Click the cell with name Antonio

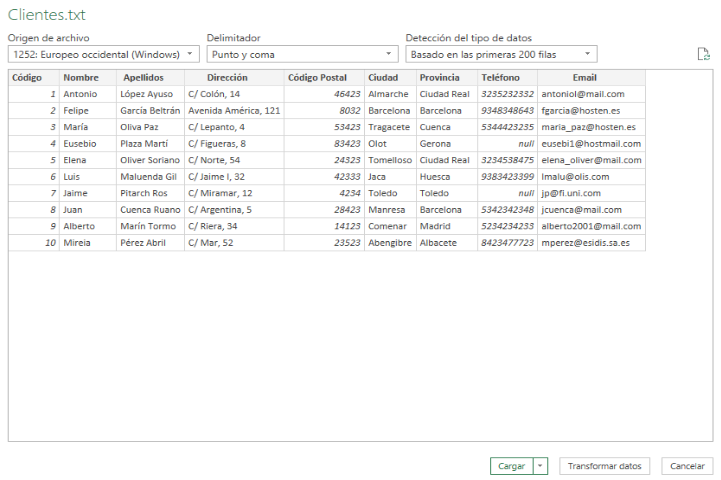pos(88,94)
